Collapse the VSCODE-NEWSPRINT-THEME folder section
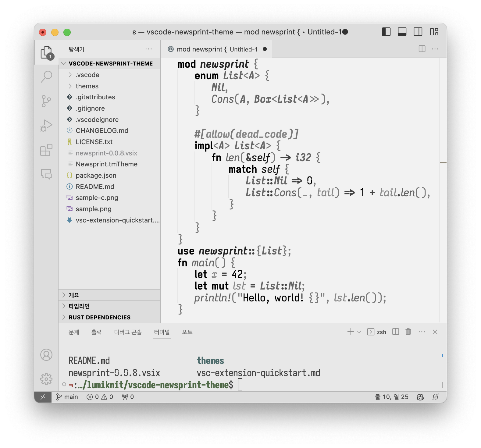This screenshot has width=481, height=448. [109, 63]
